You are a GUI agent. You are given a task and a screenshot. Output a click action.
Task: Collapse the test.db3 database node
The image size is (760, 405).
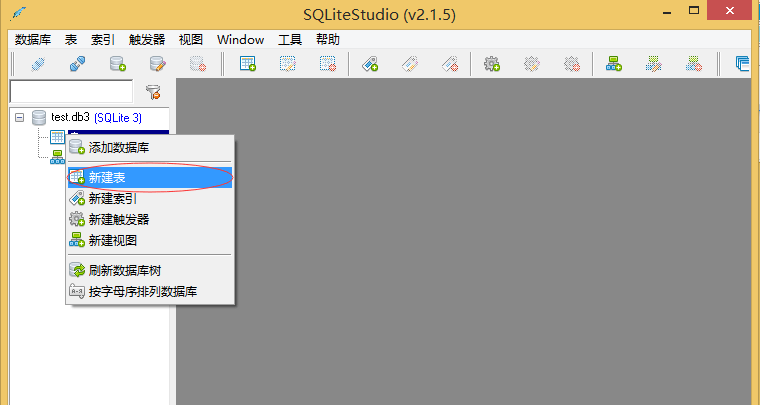click(19, 117)
